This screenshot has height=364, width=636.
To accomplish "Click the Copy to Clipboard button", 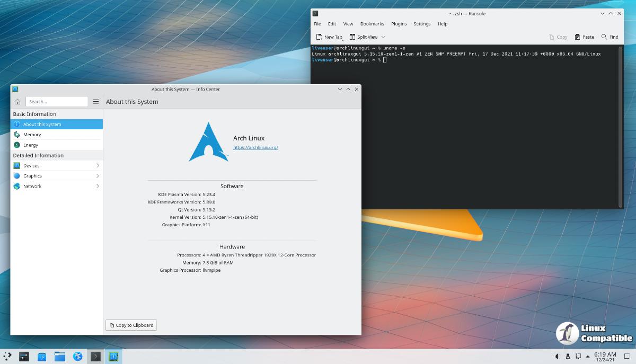I will click(x=131, y=325).
